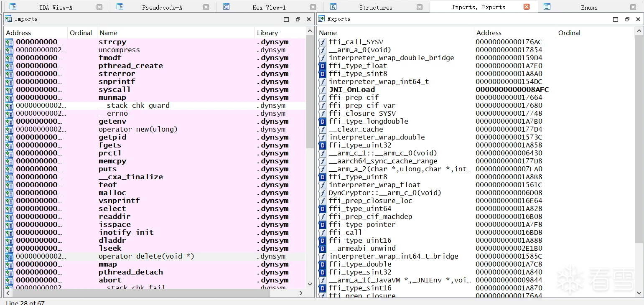Sort Imports by the Library column header
Screen dimensions: 644x305
tap(280, 33)
